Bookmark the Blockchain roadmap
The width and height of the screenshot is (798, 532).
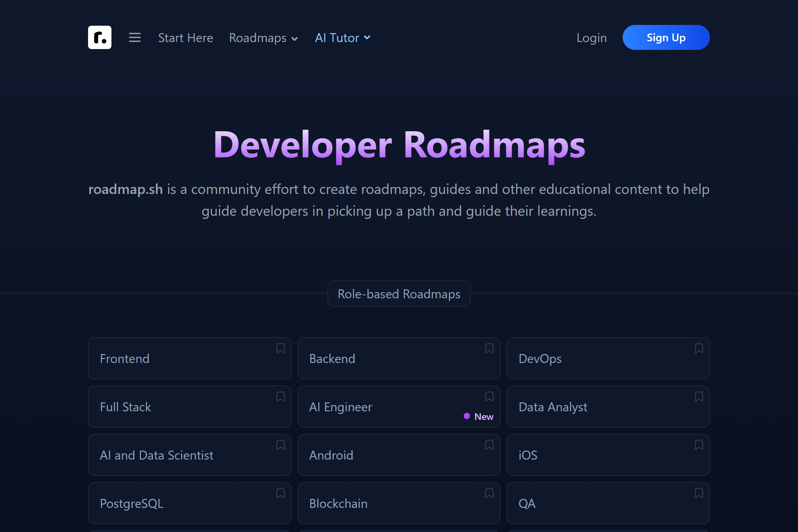click(x=489, y=493)
